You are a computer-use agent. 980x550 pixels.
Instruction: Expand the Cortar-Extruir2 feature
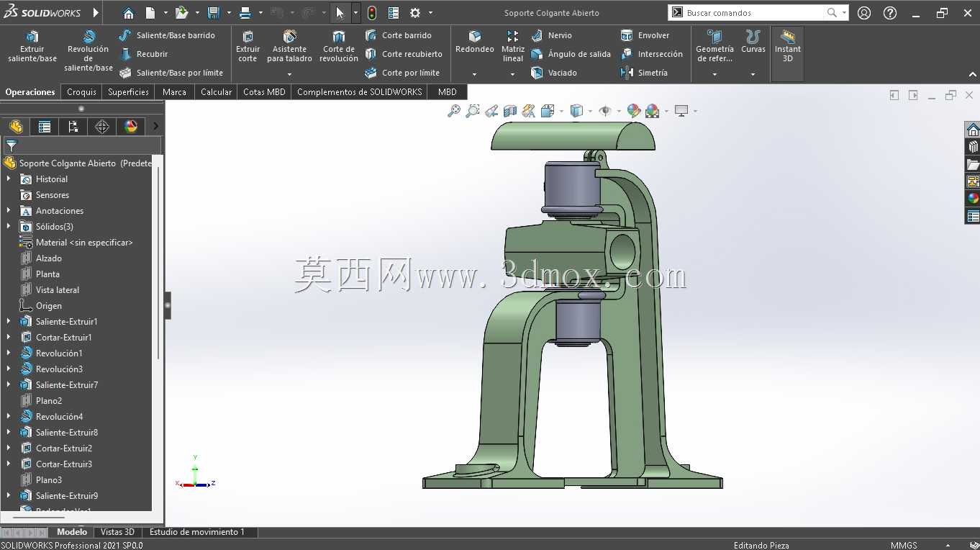click(9, 448)
